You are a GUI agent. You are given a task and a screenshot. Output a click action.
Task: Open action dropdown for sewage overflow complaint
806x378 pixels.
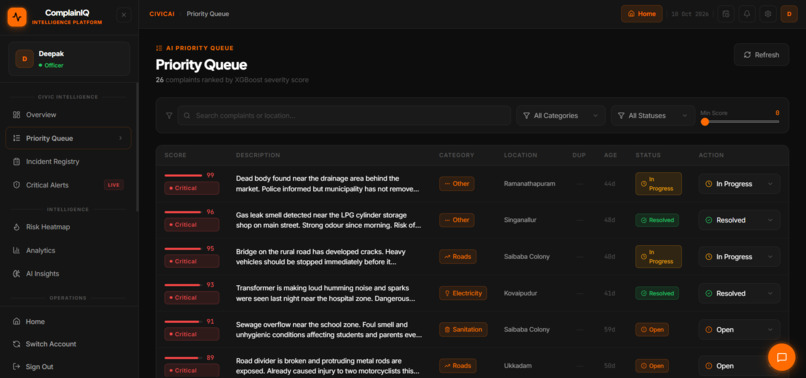739,330
